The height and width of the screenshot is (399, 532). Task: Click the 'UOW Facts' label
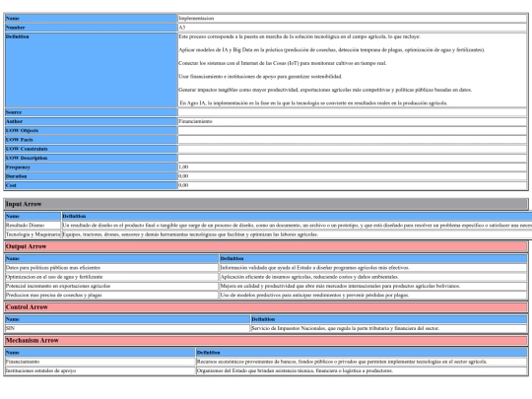tap(91, 140)
